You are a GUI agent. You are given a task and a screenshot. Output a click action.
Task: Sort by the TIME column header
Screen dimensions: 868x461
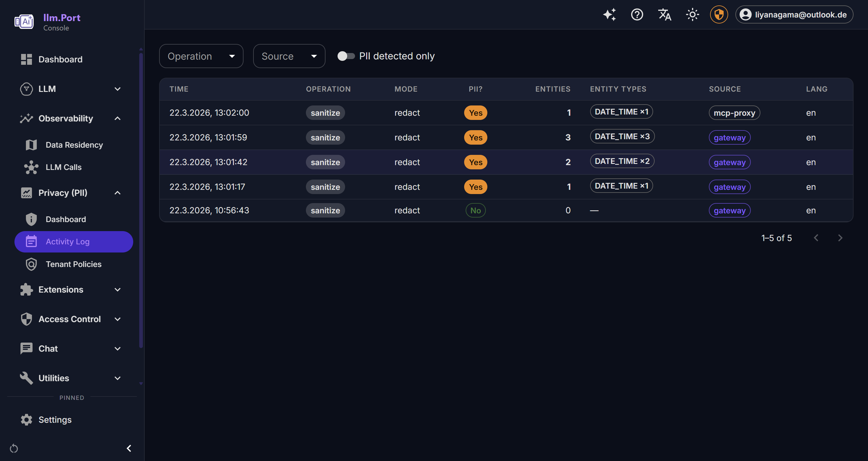pyautogui.click(x=179, y=89)
